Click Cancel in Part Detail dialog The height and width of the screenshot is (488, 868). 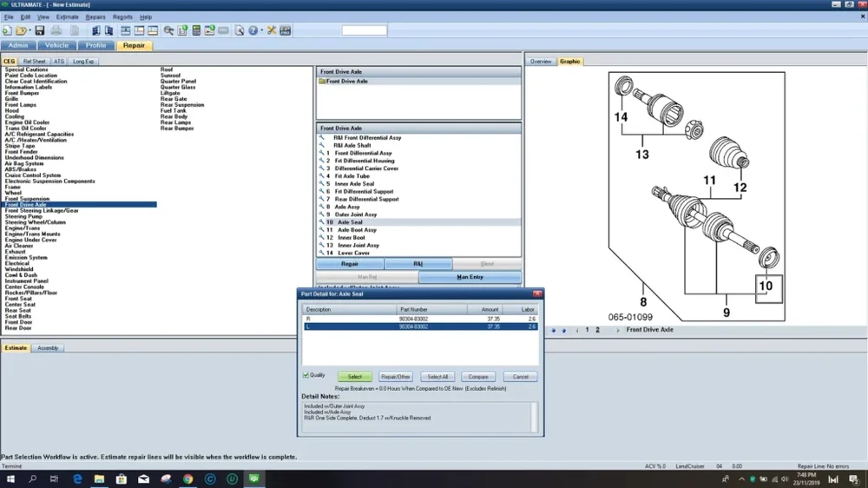(x=520, y=377)
